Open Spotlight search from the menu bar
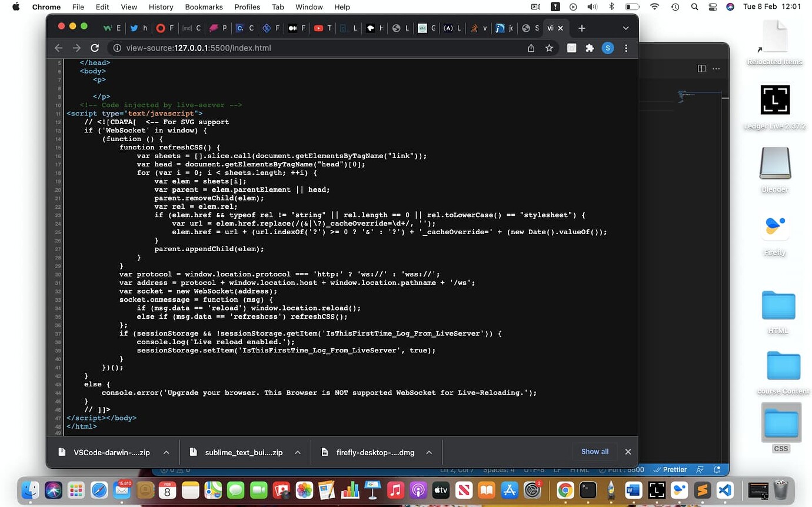This screenshot has width=812, height=507. tap(695, 7)
